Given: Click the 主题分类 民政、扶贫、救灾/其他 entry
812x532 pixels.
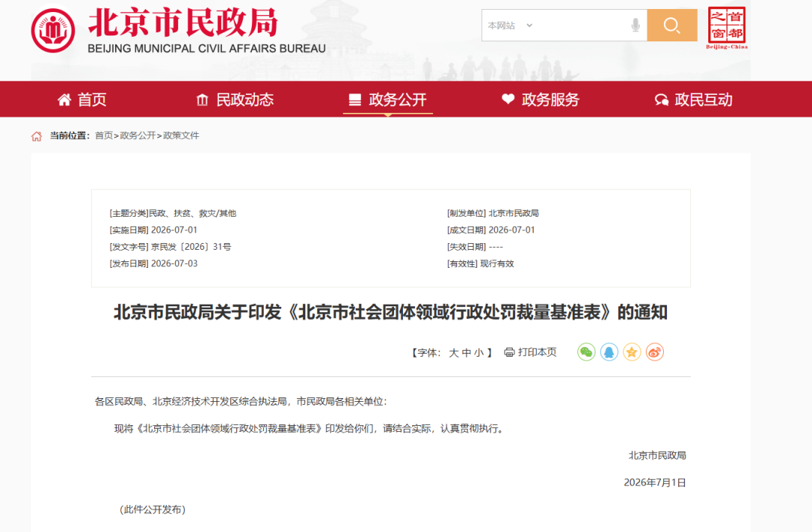Looking at the screenshot, I should [173, 213].
